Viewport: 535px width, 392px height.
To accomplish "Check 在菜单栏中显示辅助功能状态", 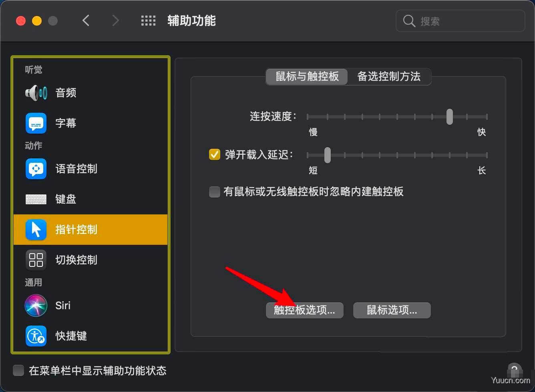I will pyautogui.click(x=18, y=370).
